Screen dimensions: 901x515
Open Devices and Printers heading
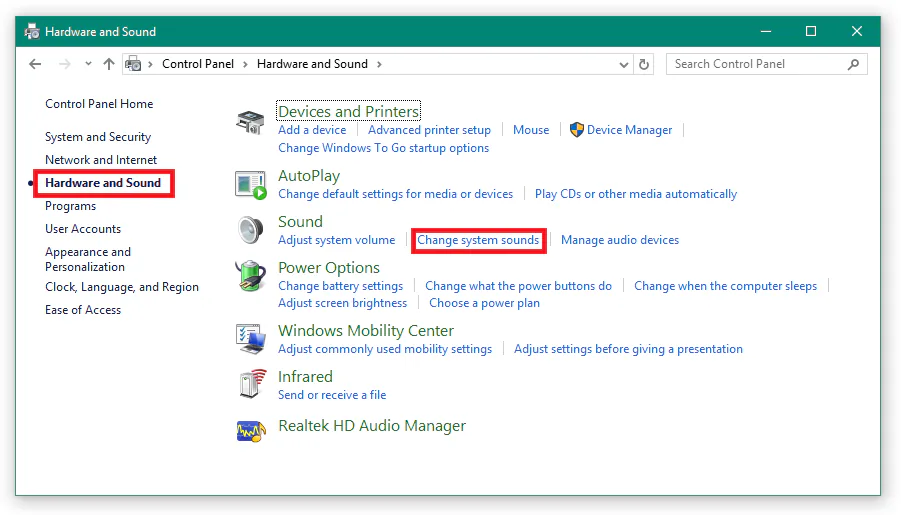click(349, 111)
